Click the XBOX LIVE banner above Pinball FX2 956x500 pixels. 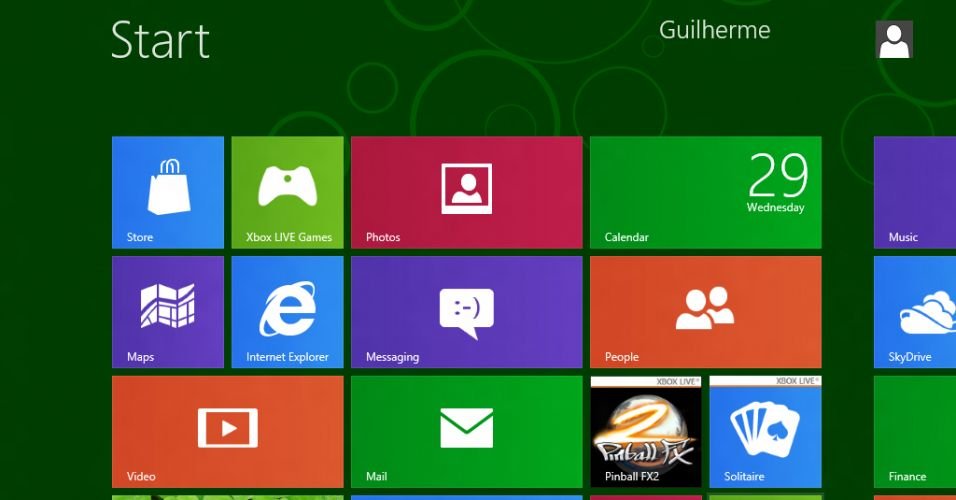[677, 381]
